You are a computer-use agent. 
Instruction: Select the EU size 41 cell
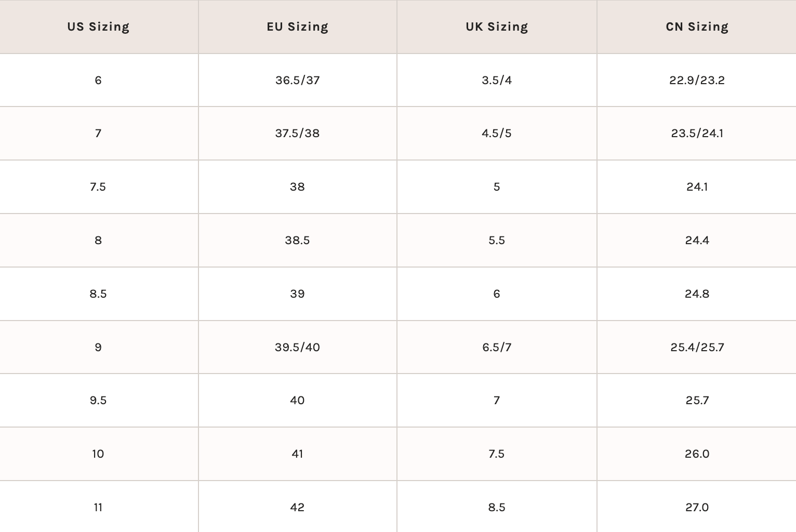[x=297, y=454]
